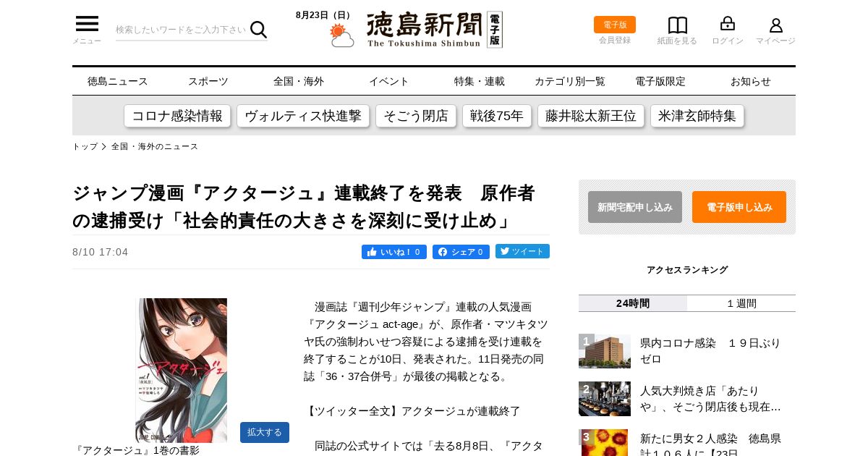Switch ranking to 1週間 tab
The width and height of the screenshot is (868, 456).
(x=741, y=303)
